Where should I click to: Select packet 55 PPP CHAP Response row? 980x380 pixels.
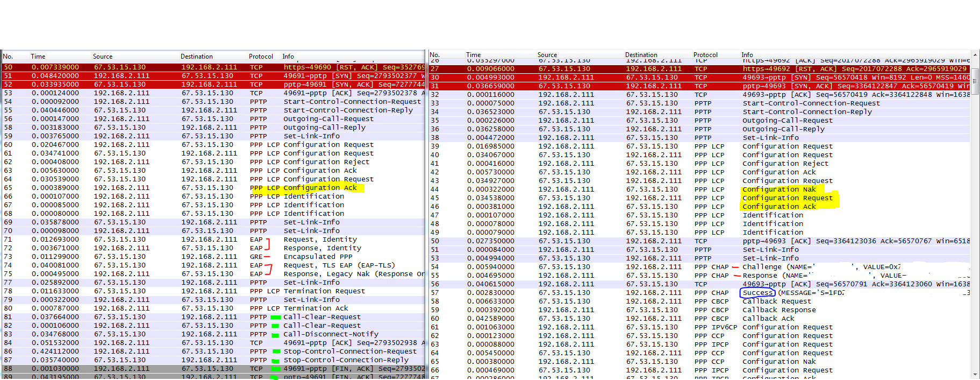click(x=699, y=276)
